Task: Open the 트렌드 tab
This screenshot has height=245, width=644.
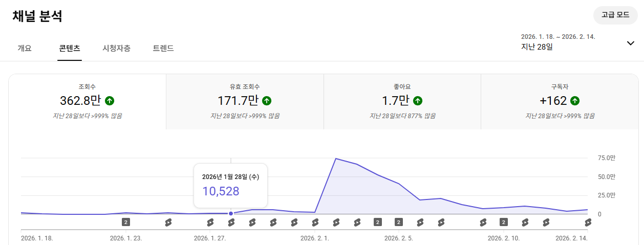Action: [163, 49]
